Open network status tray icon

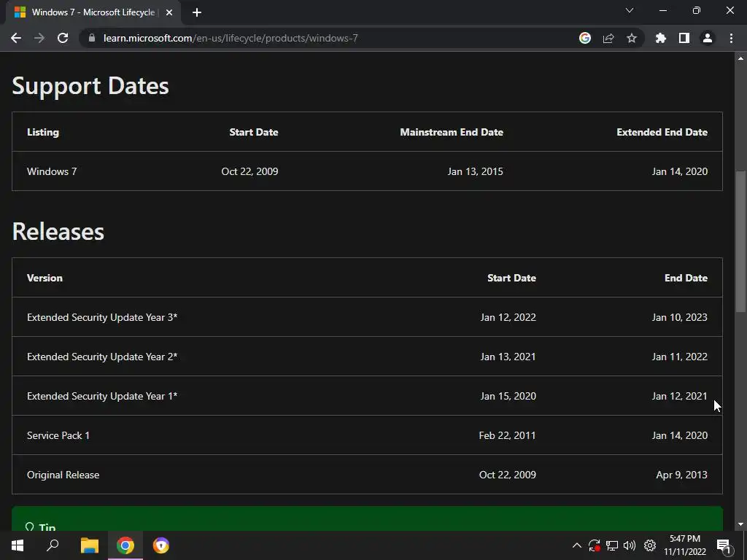pos(612,545)
